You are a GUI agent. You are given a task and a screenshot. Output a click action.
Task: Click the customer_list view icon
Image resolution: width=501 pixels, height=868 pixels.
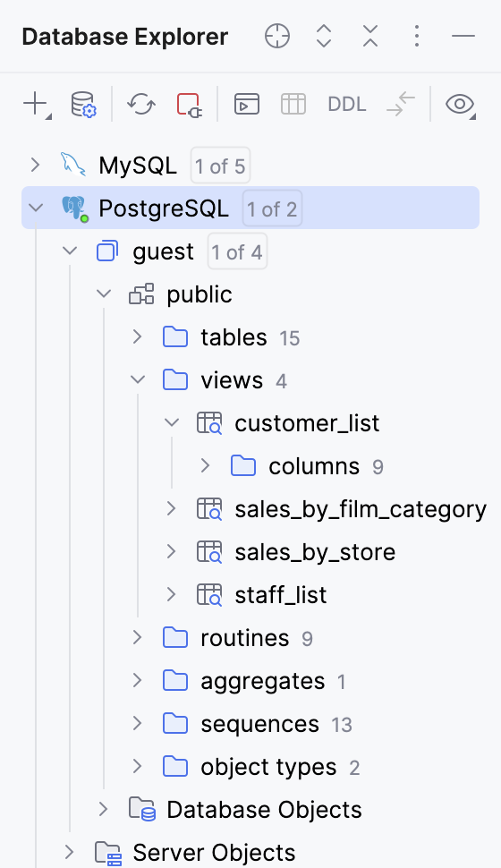(210, 423)
